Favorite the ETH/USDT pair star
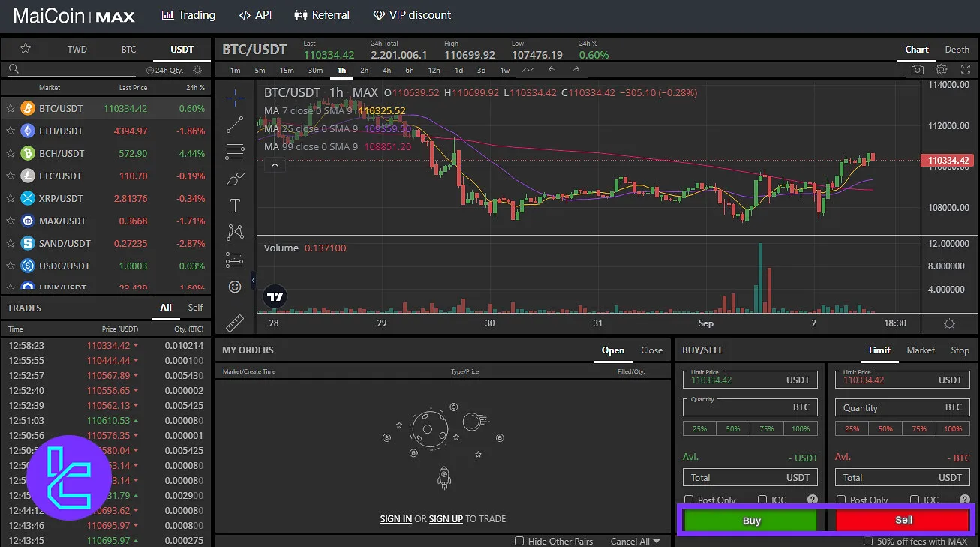The height and width of the screenshot is (547, 980). pos(11,131)
